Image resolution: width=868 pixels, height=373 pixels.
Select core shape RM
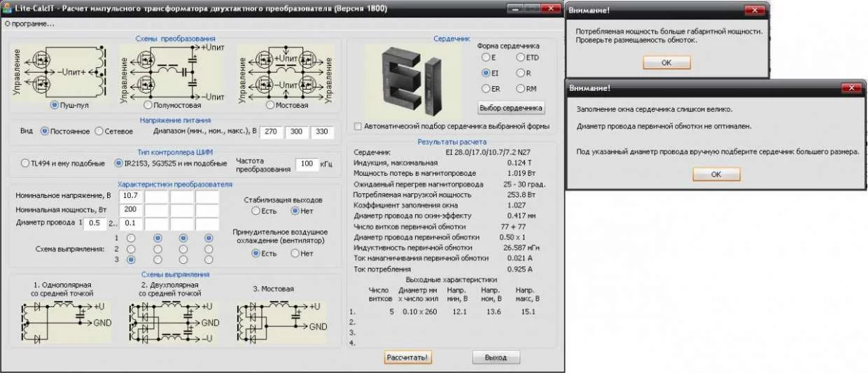click(520, 89)
